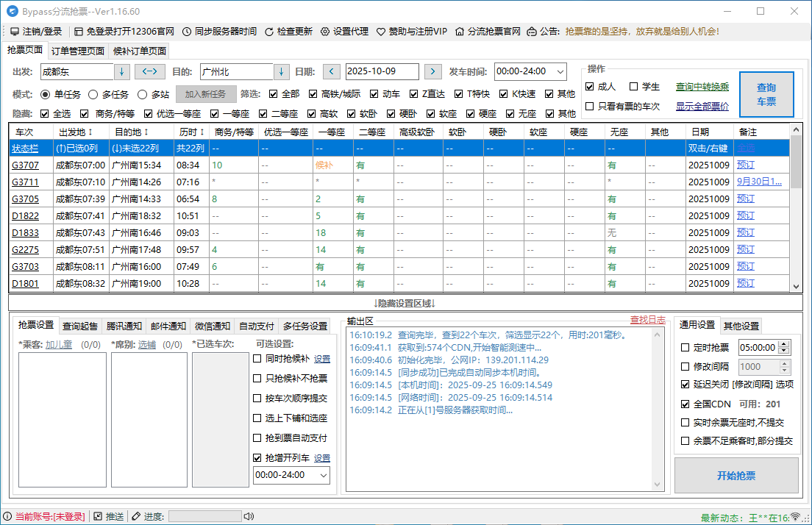Open the 发车时间 time range dropdown
The image size is (812, 525).
click(560, 72)
